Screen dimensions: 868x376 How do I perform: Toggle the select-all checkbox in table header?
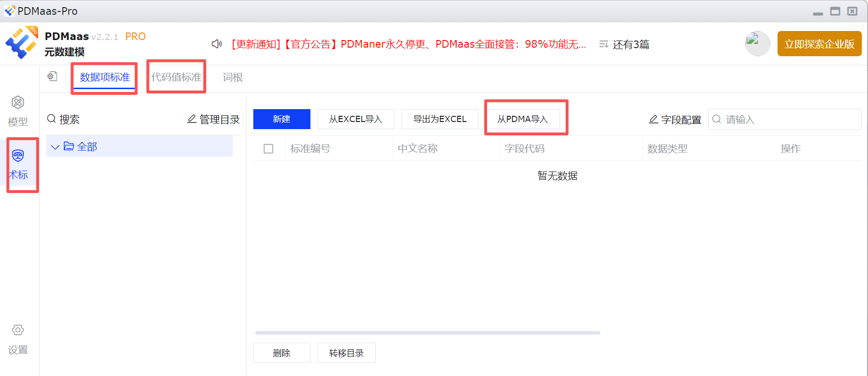[x=269, y=149]
